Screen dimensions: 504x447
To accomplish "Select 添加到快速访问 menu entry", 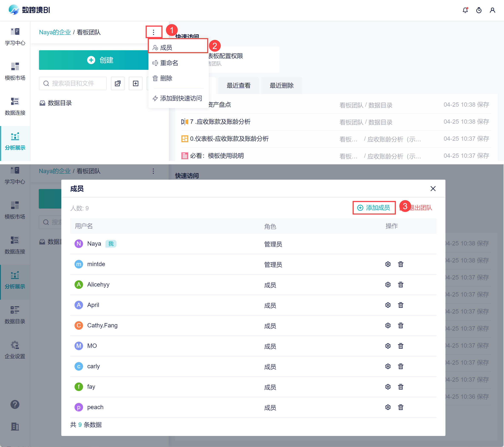I will pyautogui.click(x=181, y=98).
